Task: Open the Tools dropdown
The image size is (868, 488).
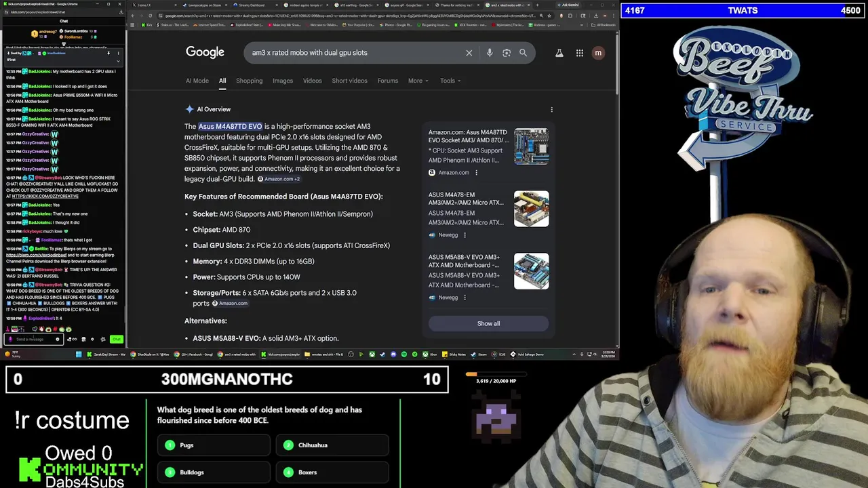Action: [x=450, y=81]
